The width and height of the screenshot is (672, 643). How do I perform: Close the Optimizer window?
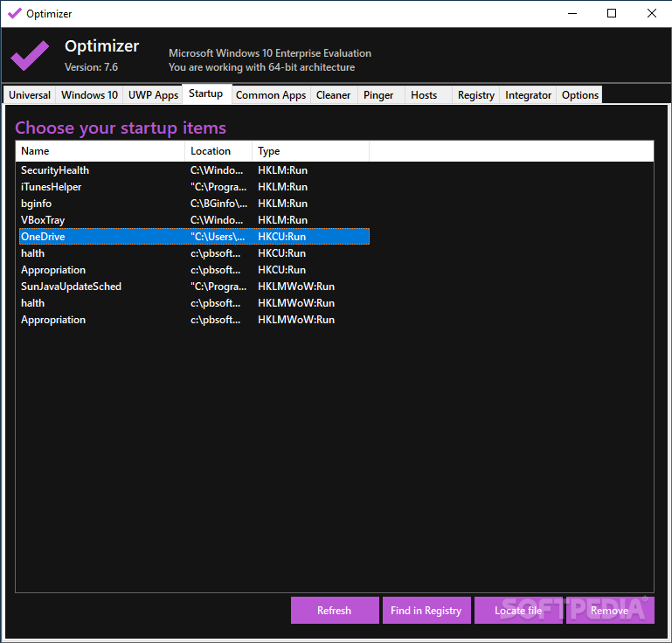click(x=651, y=13)
